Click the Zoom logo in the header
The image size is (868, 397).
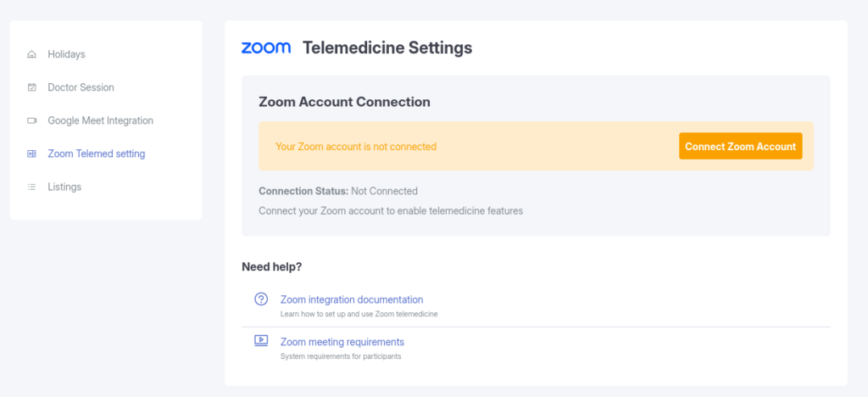(266, 48)
